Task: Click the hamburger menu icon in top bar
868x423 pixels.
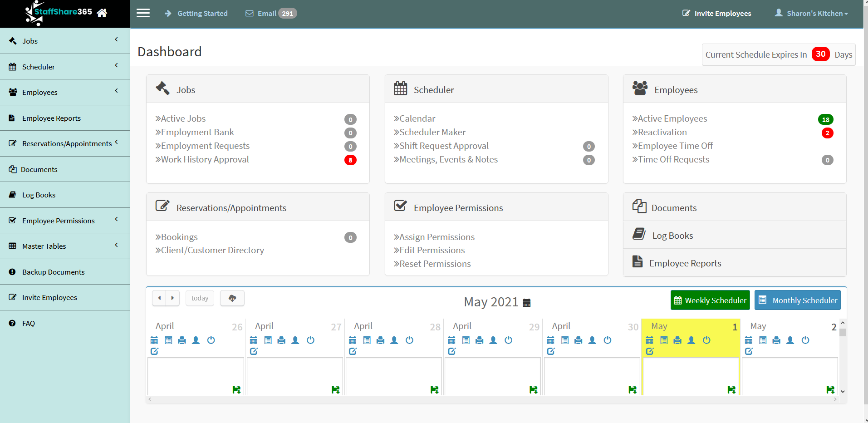Action: pos(143,13)
